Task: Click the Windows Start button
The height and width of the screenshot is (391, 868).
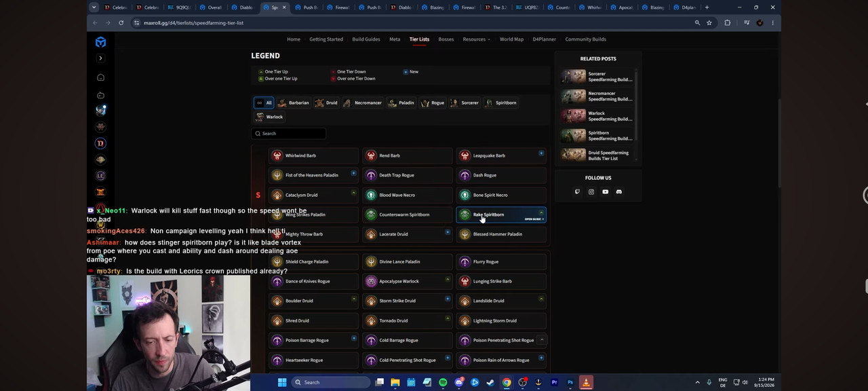Action: pyautogui.click(x=281, y=382)
